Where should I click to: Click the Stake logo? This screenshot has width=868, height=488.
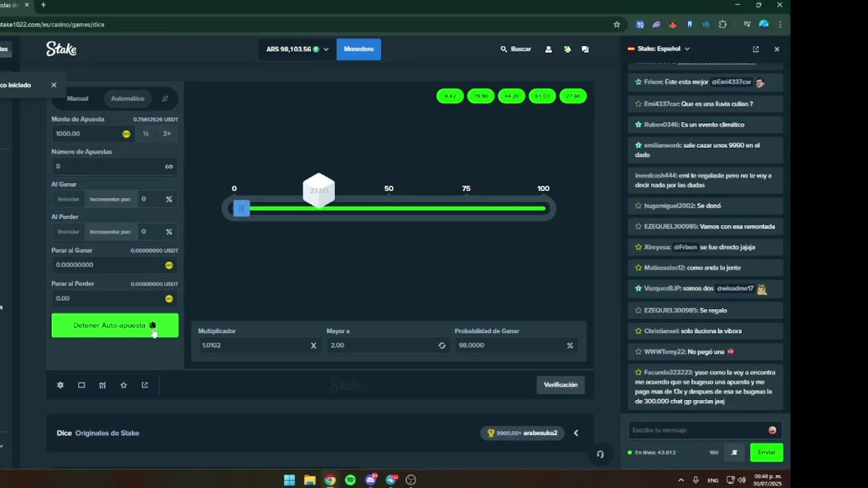(61, 49)
